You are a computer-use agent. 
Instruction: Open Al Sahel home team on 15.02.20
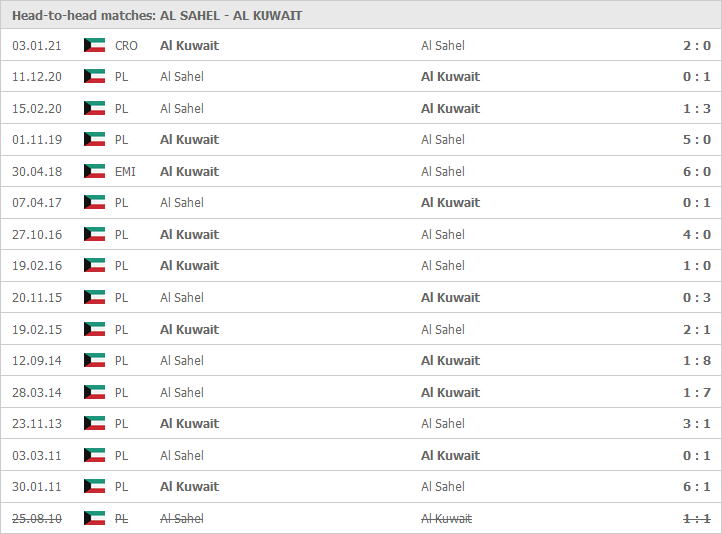(182, 109)
